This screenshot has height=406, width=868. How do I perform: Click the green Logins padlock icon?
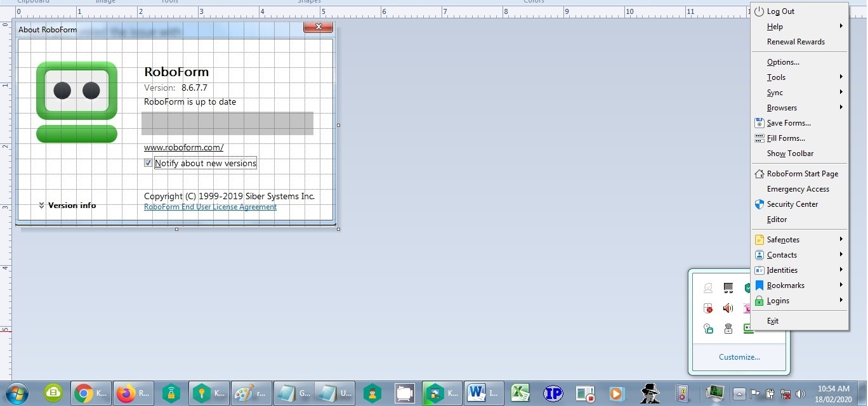[x=759, y=300]
